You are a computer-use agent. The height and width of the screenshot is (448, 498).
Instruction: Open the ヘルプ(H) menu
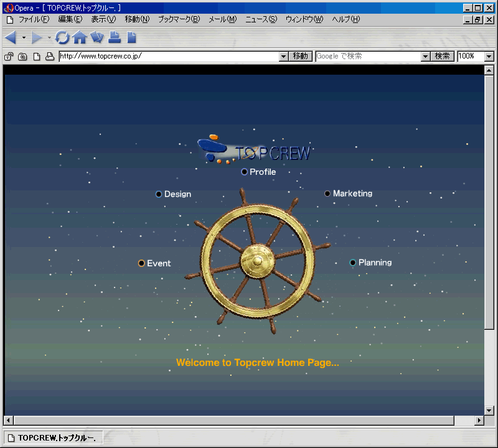pyautogui.click(x=346, y=19)
